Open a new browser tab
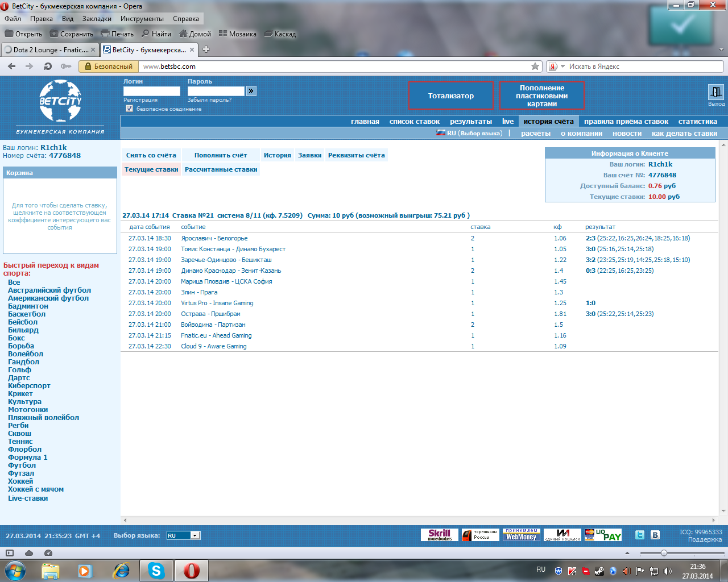This screenshot has width=728, height=582. pyautogui.click(x=206, y=49)
